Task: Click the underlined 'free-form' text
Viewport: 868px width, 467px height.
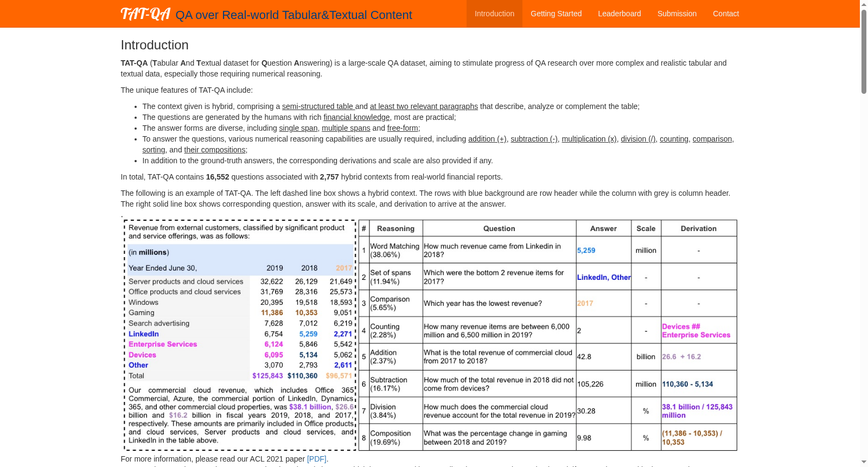Action: click(403, 128)
